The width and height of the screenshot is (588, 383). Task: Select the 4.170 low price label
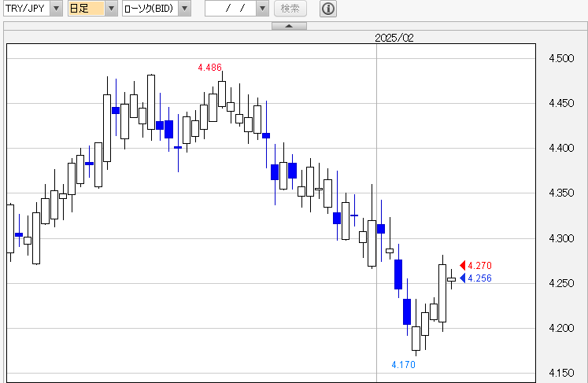point(404,365)
